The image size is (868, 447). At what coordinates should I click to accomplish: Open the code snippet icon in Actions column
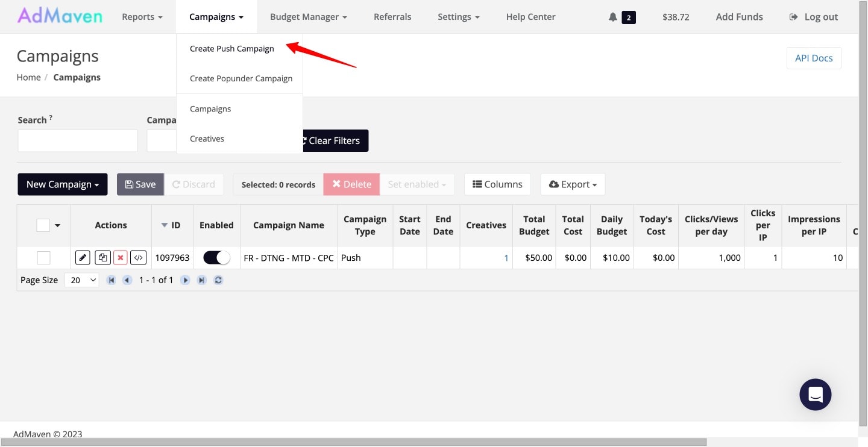tap(139, 257)
